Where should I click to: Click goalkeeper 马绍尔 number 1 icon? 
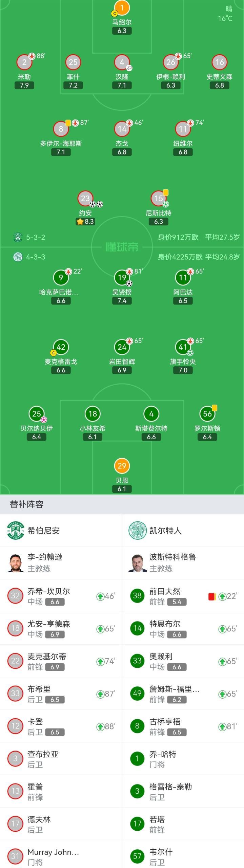[x=122, y=7]
